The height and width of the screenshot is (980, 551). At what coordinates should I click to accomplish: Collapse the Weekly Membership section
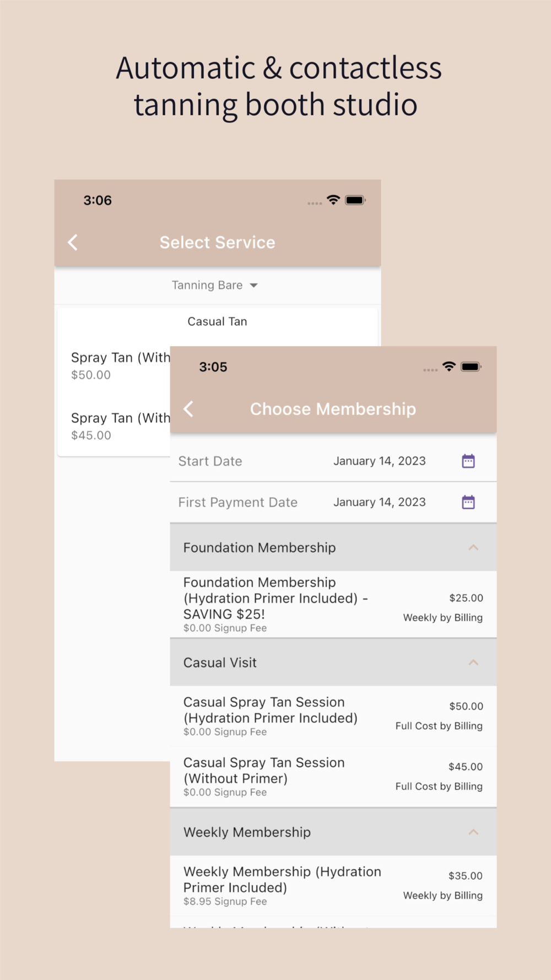(473, 832)
